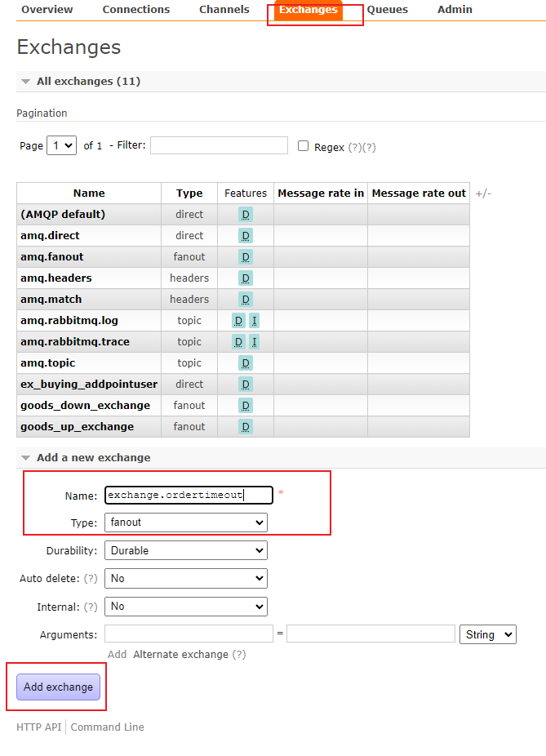
Task: Click the Alternate exchange argument link
Action: coord(180,654)
